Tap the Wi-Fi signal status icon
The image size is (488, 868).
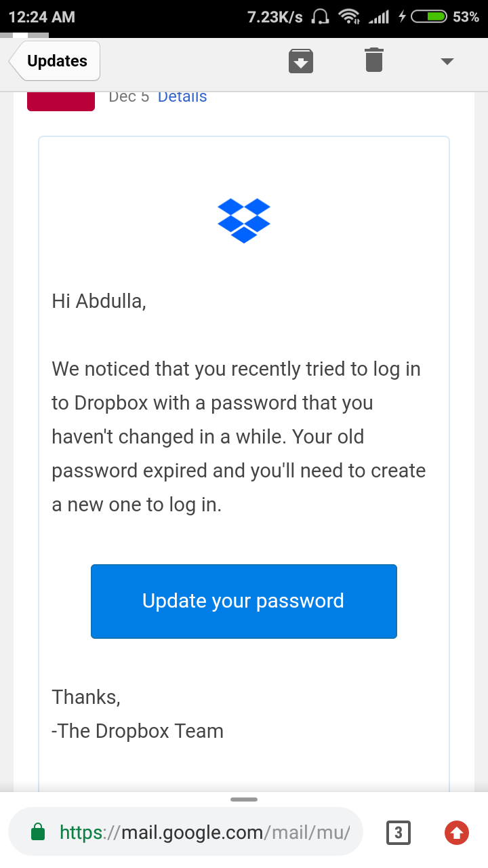tap(349, 17)
